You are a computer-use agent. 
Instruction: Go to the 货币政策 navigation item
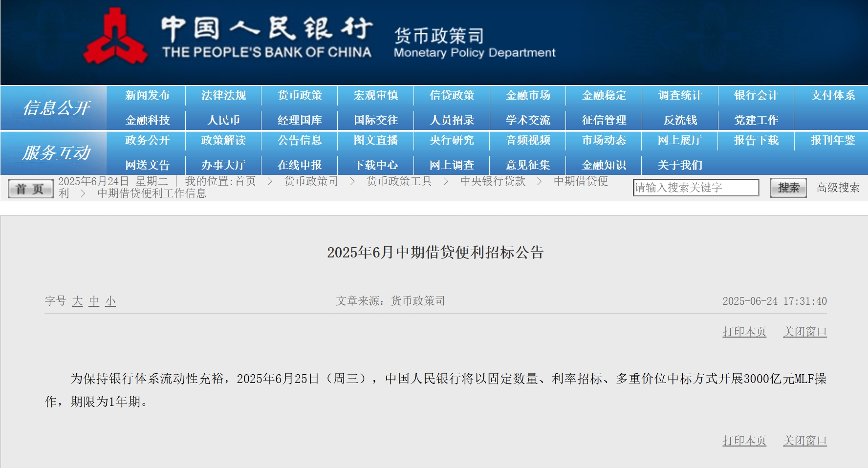[x=300, y=95]
